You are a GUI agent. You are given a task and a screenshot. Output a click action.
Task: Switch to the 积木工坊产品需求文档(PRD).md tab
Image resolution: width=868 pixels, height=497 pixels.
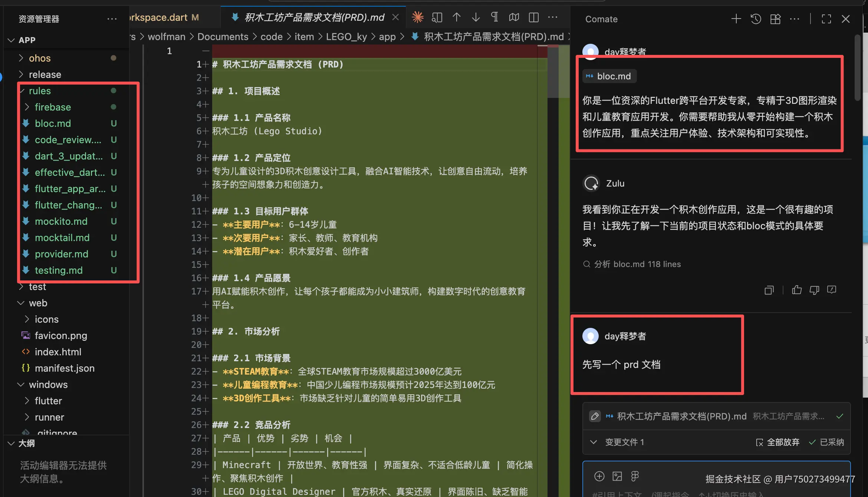point(313,17)
